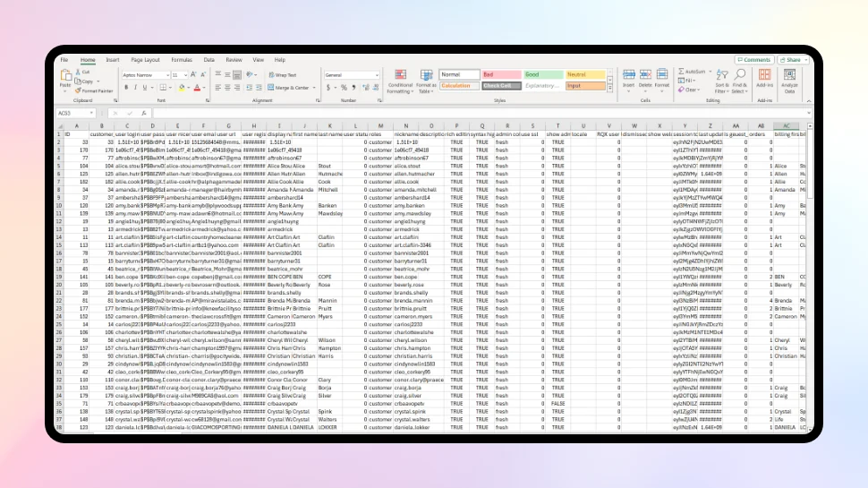868x488 pixels.
Task: Switch to the Formulas tab
Action: click(182, 60)
